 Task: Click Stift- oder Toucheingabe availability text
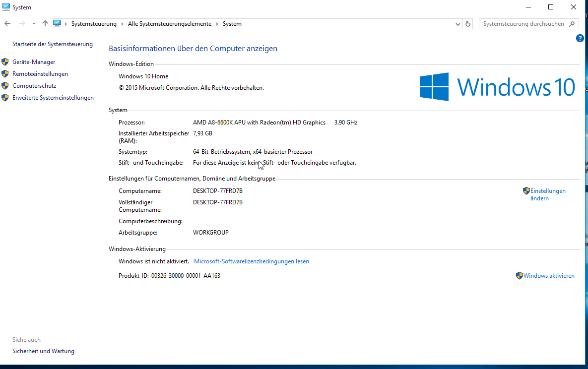[x=274, y=163]
